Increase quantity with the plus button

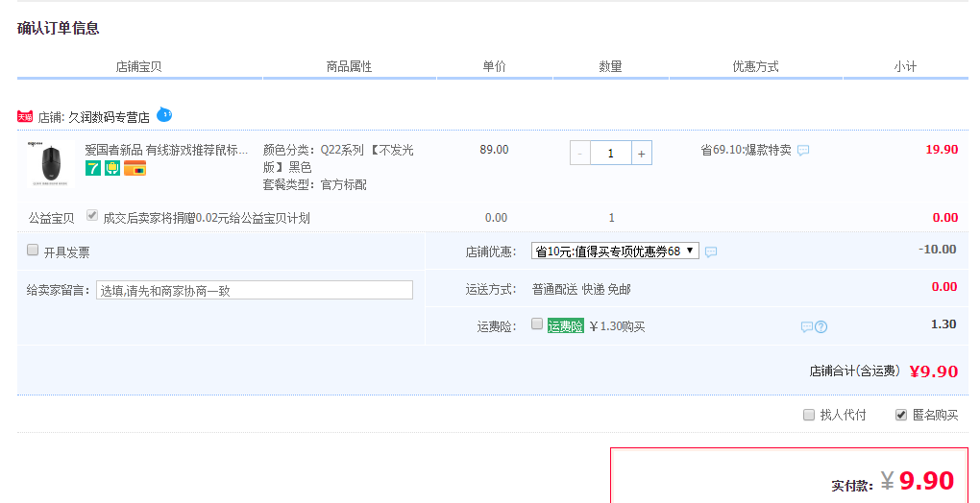tap(641, 154)
